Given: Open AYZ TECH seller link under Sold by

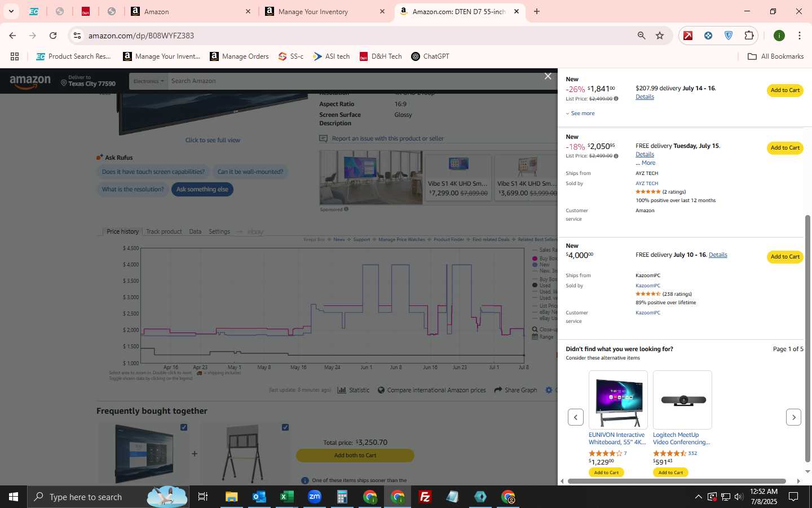Looking at the screenshot, I should tap(647, 183).
